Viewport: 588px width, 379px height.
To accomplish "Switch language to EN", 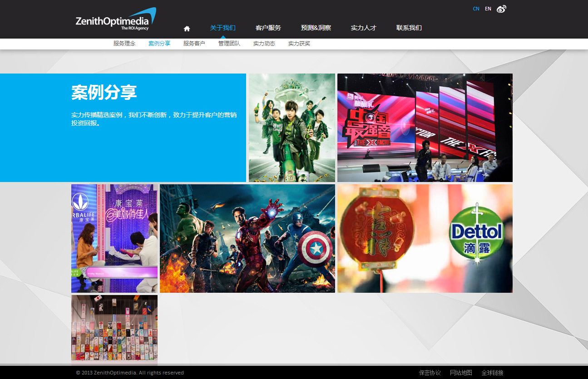I will coord(488,9).
